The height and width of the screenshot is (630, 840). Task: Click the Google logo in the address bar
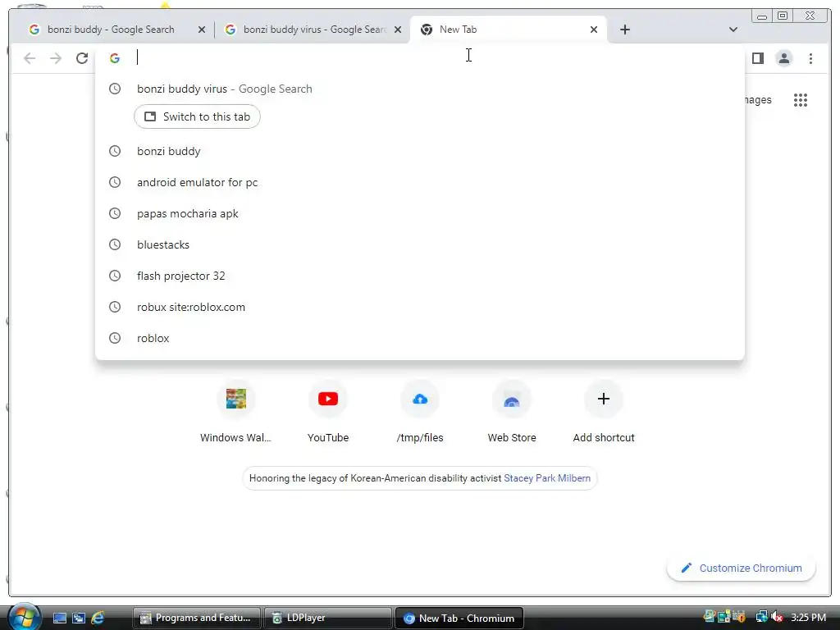click(115, 58)
